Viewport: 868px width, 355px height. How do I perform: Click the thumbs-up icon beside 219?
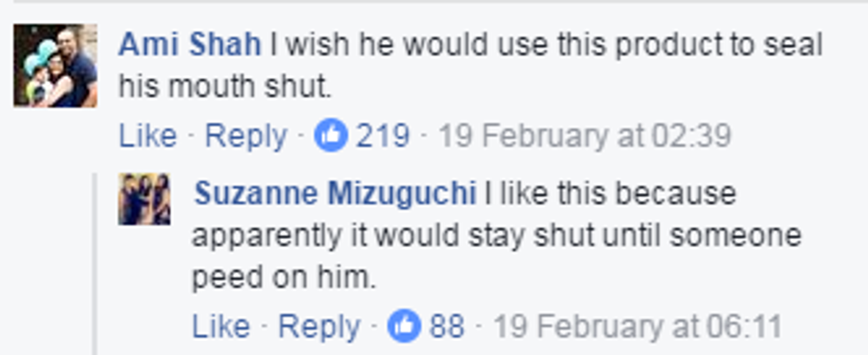click(x=330, y=136)
